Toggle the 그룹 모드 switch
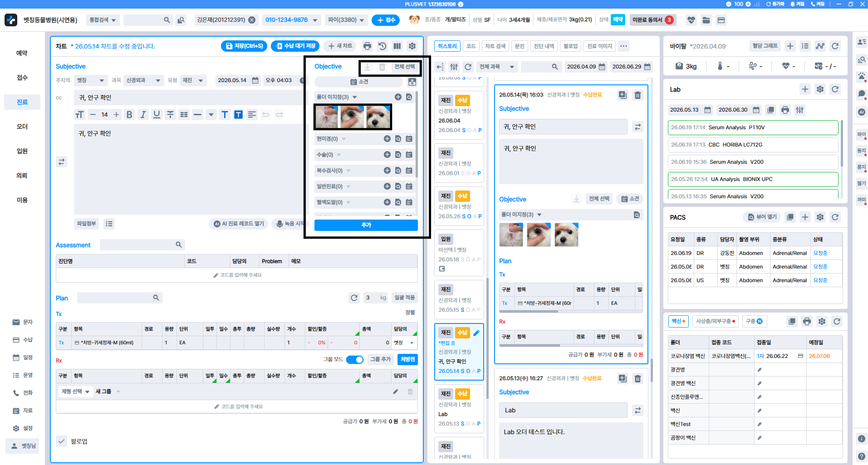The height and width of the screenshot is (465, 868). tap(354, 359)
